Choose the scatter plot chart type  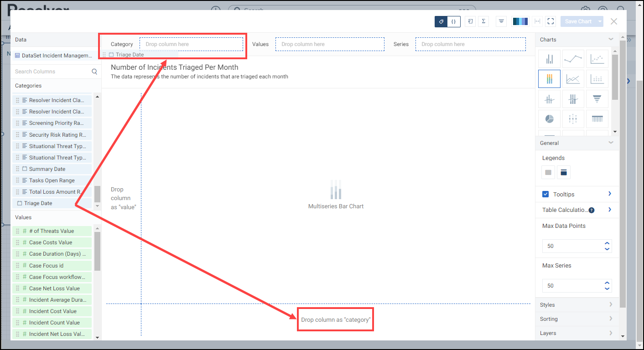pyautogui.click(x=597, y=59)
